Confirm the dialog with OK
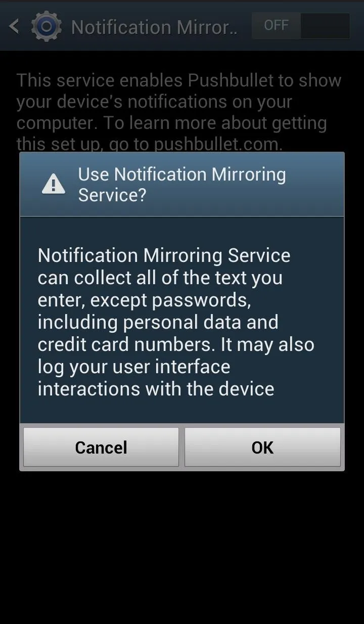The width and height of the screenshot is (364, 624). (x=262, y=447)
